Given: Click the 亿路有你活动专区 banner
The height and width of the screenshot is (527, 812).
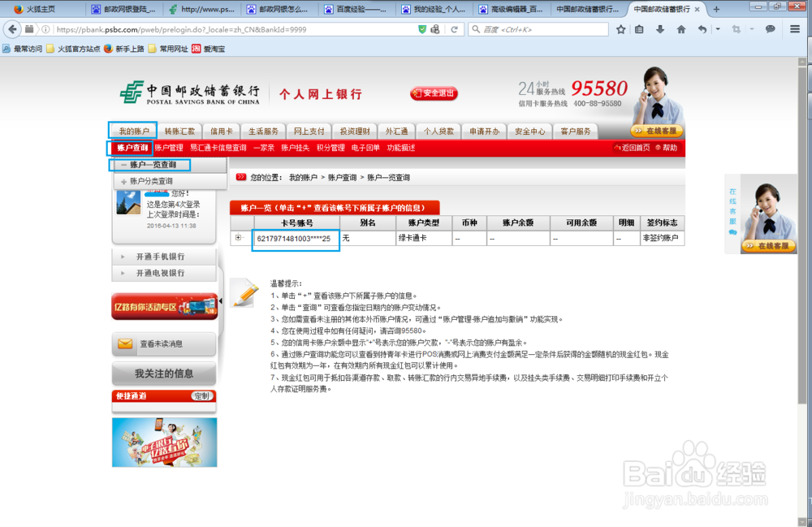Looking at the screenshot, I should tap(165, 306).
